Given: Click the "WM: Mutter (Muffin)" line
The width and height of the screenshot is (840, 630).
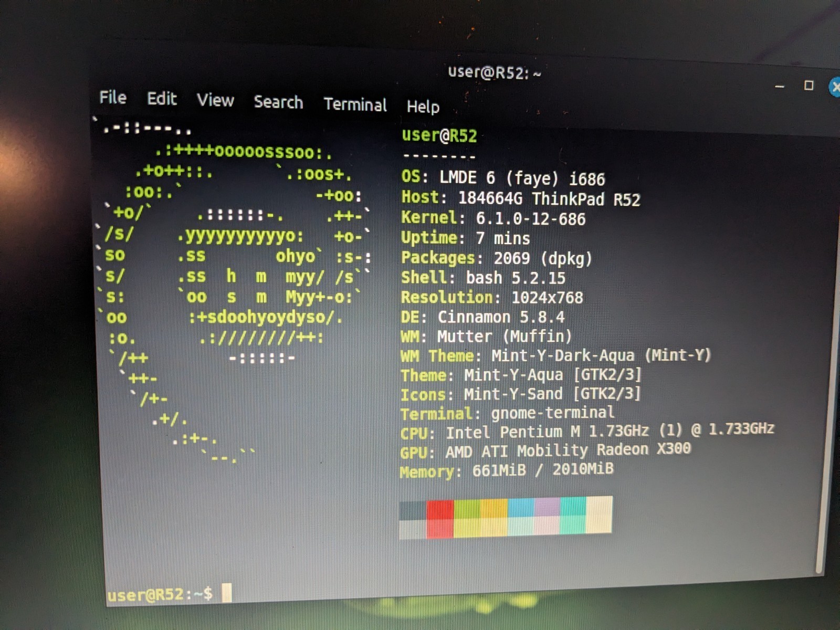Looking at the screenshot, I should 486,336.
